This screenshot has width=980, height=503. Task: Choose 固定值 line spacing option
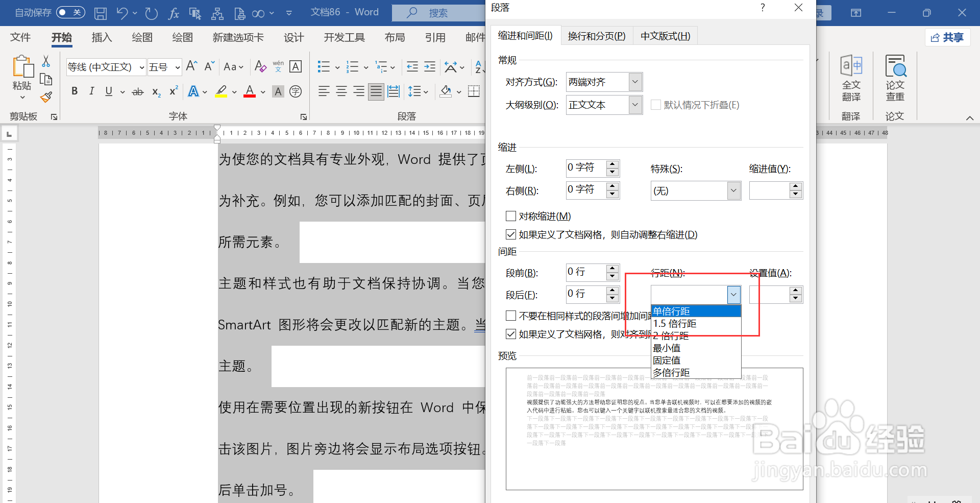click(x=696, y=360)
